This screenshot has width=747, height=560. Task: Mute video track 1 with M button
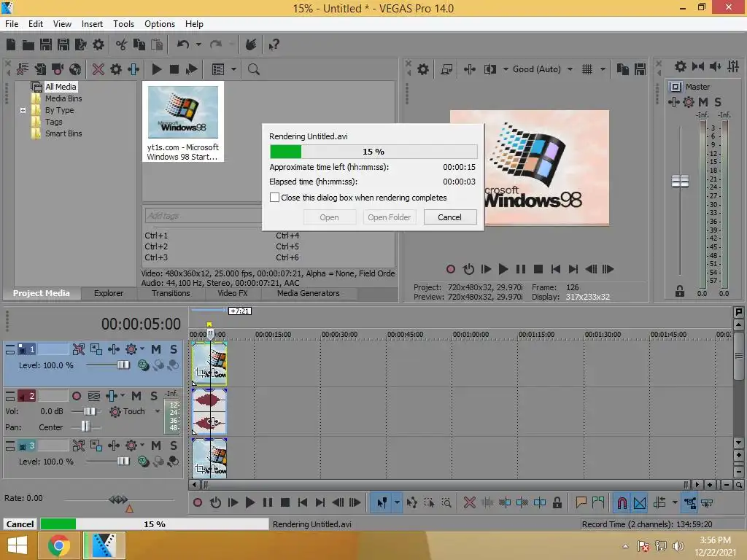pos(156,349)
